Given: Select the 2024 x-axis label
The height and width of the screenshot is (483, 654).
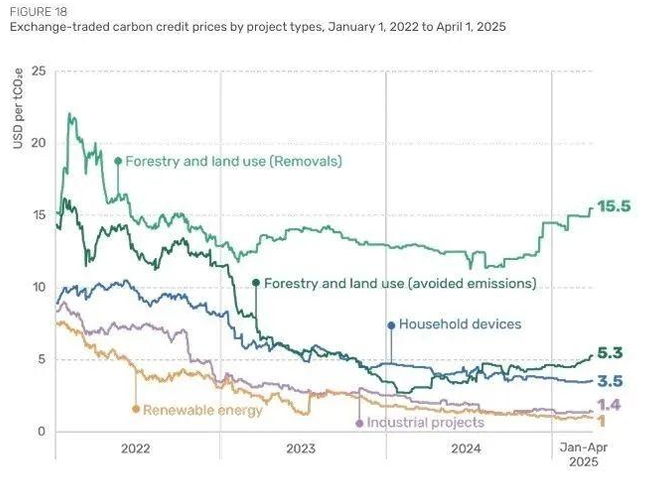Looking at the screenshot, I should tap(467, 449).
